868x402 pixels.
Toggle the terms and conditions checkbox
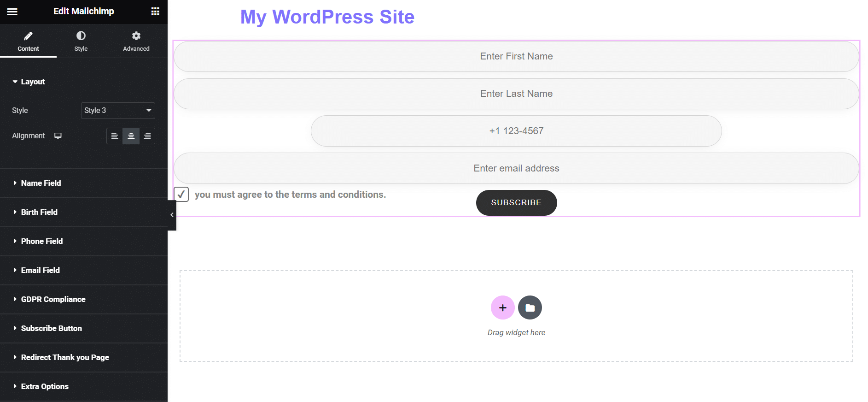[181, 195]
